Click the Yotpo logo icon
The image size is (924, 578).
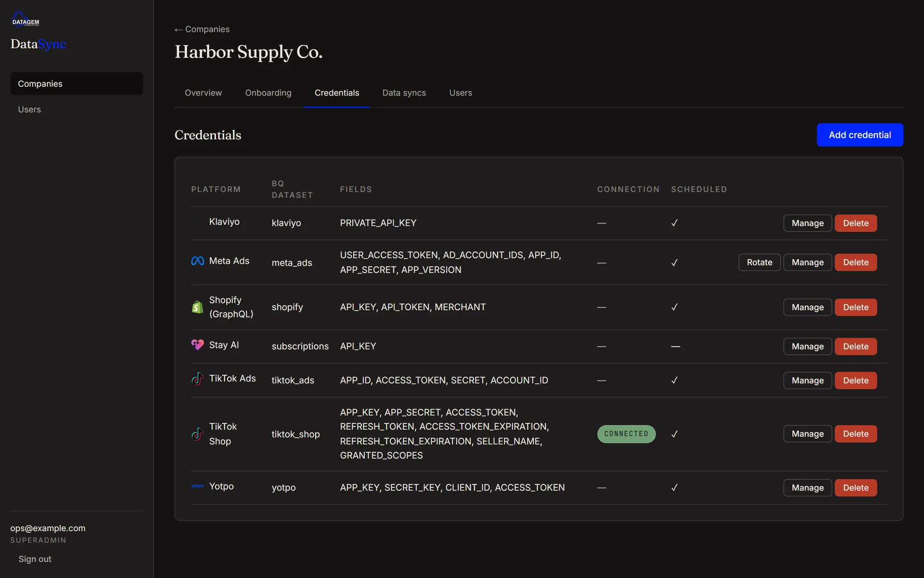197,486
